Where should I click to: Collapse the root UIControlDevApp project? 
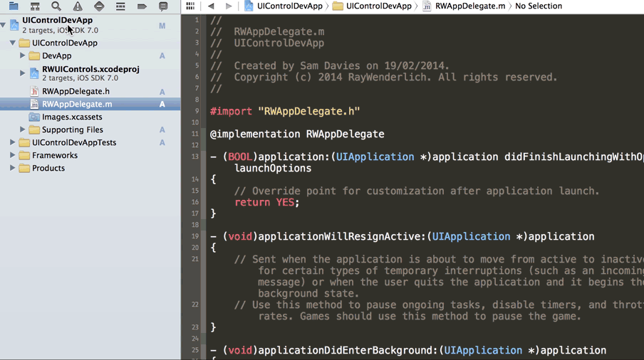4,25
